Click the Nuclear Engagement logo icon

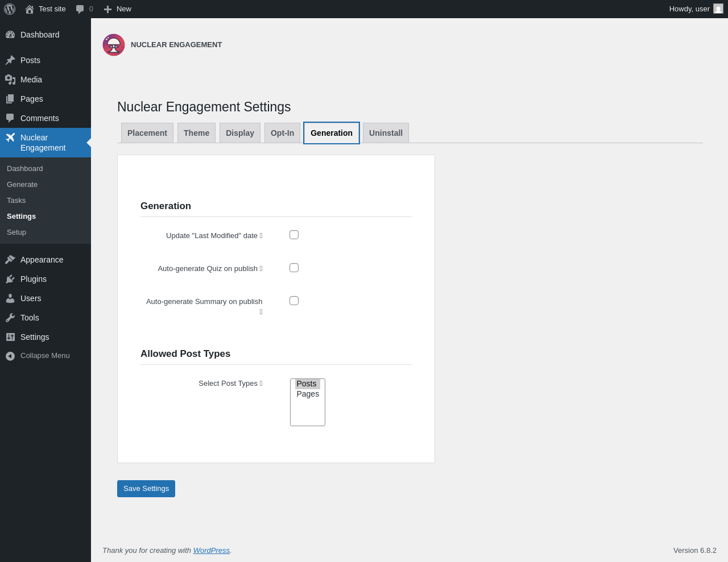[x=114, y=45]
